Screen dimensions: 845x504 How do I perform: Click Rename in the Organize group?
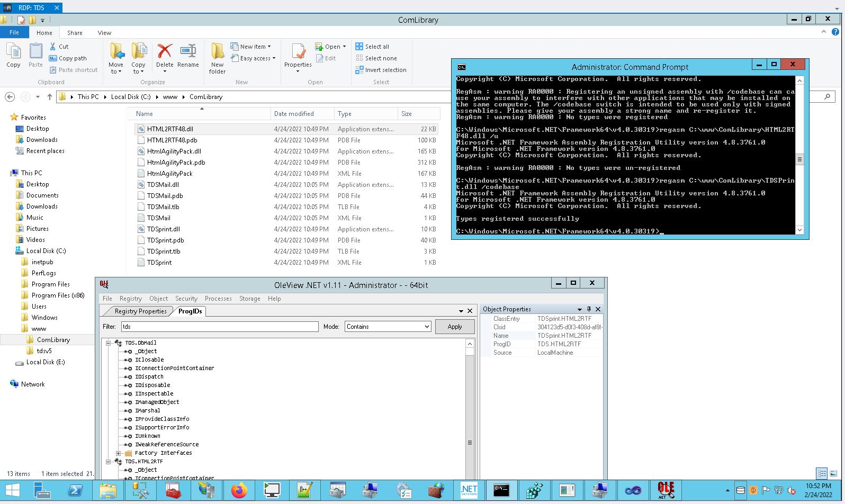tap(188, 56)
